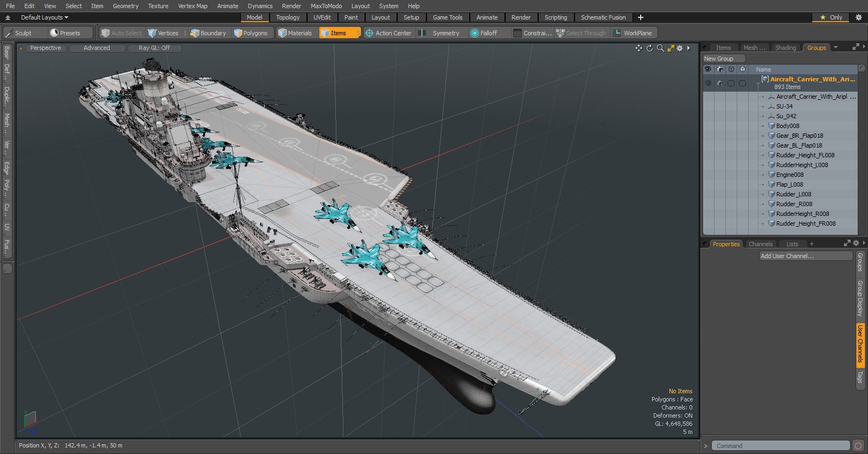Screen dimensions: 868x454
Task: Open Ray GL: Off dropdown
Action: coord(154,48)
